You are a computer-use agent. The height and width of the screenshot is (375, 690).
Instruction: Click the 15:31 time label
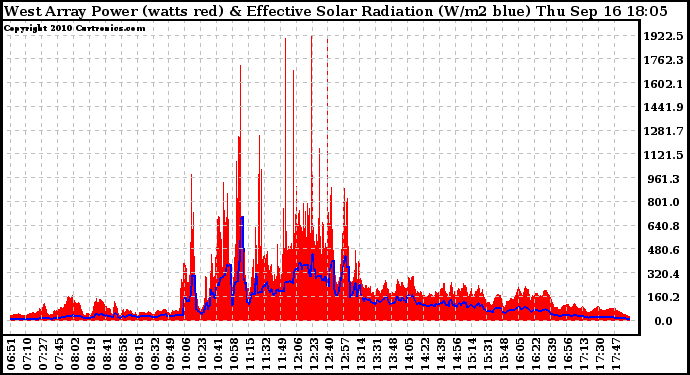(x=489, y=354)
